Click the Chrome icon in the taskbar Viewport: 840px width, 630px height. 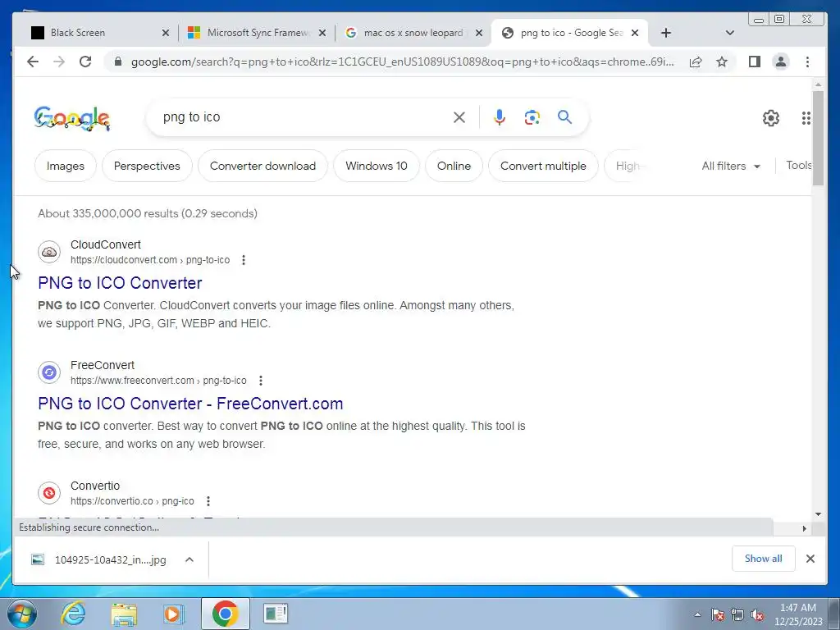click(225, 614)
